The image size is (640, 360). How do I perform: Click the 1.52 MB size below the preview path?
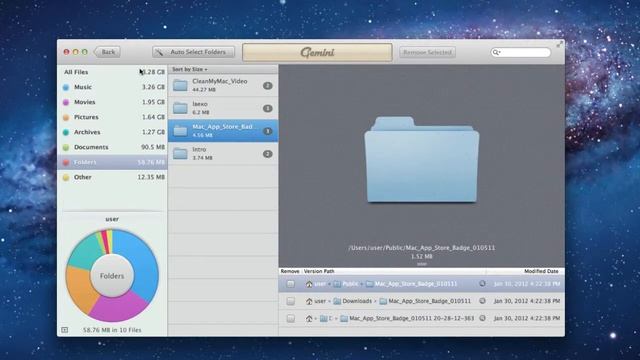[422, 256]
